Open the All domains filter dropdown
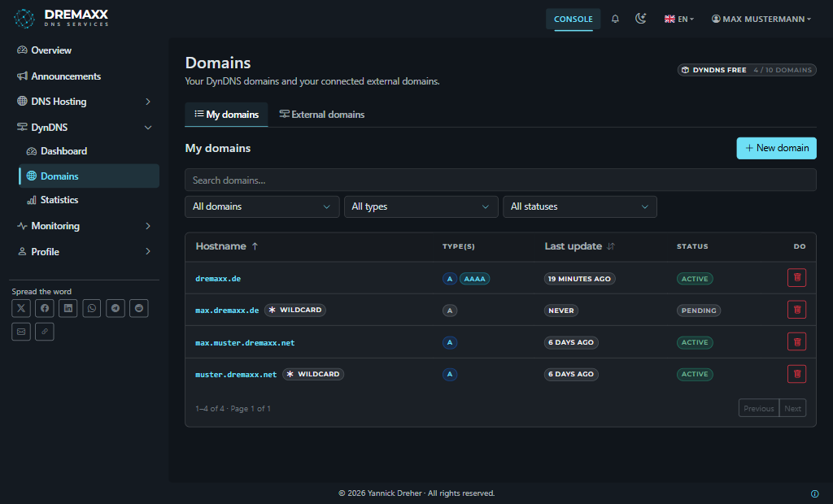 point(262,206)
